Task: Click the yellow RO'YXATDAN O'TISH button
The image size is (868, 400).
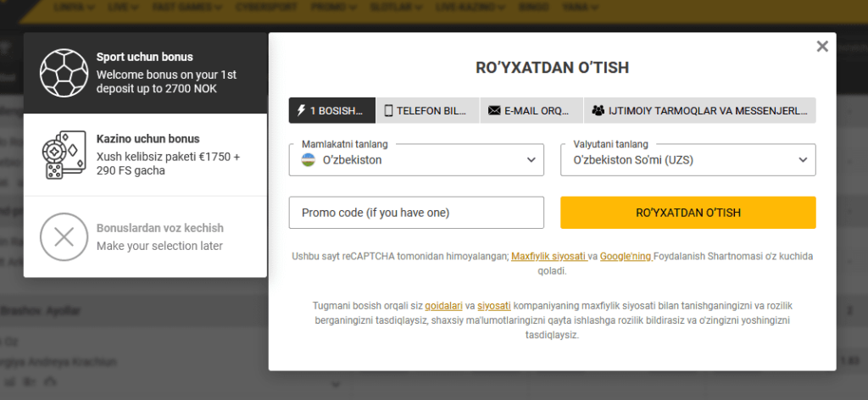Action: coord(688,213)
